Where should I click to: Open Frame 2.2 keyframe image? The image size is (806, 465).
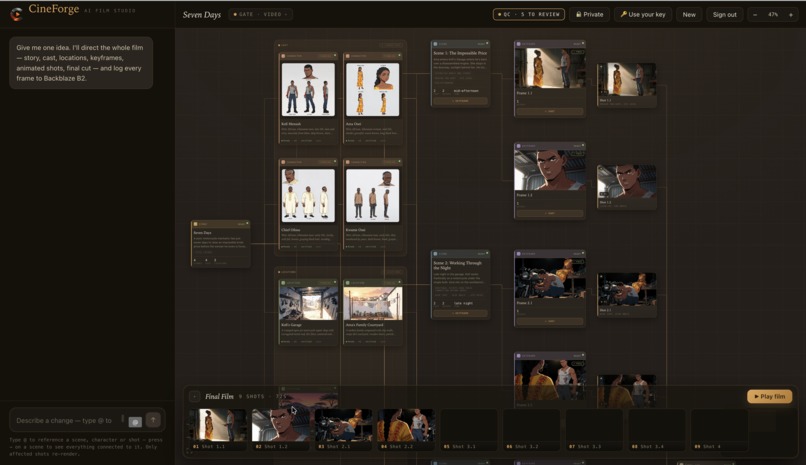(x=549, y=380)
